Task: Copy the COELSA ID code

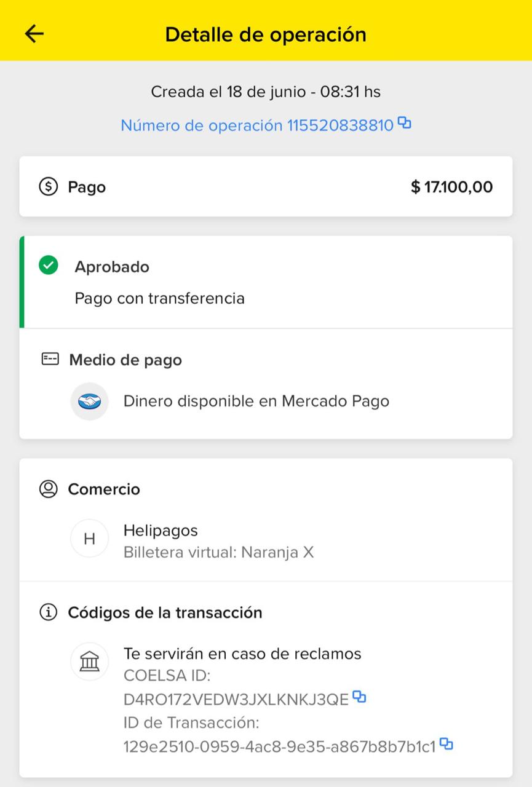Action: [360, 697]
